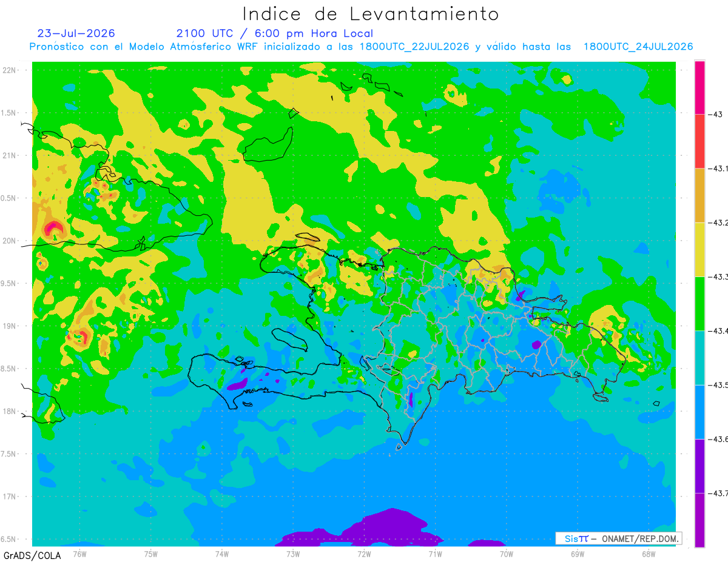
Task: Click the latitude label '22N'
Action: (x=10, y=70)
